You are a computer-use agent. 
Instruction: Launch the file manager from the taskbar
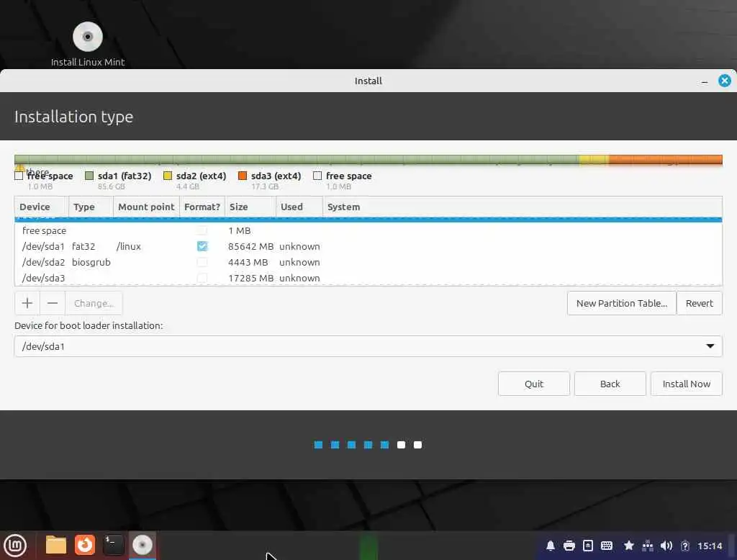pyautogui.click(x=56, y=546)
